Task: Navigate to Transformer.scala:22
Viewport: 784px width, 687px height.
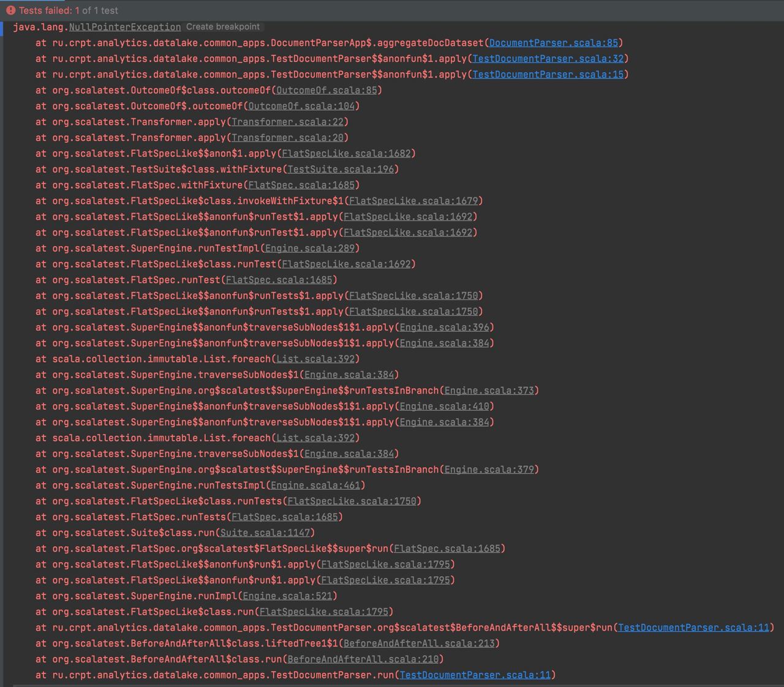Action: click(x=287, y=122)
